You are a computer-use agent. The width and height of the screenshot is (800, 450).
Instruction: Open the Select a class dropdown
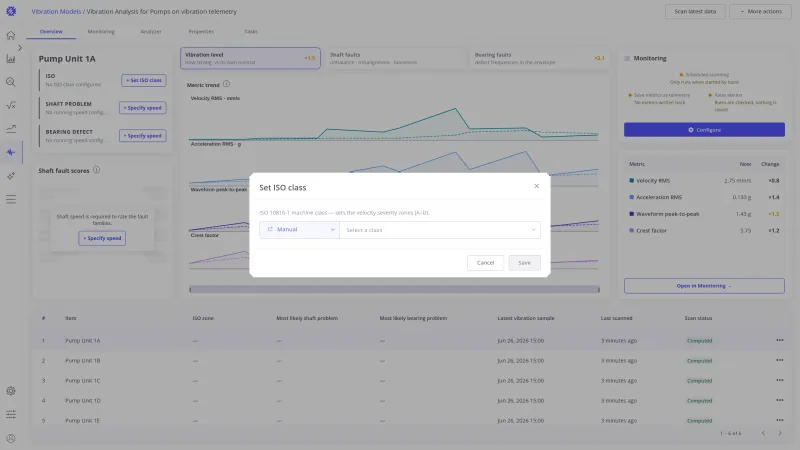pyautogui.click(x=440, y=230)
